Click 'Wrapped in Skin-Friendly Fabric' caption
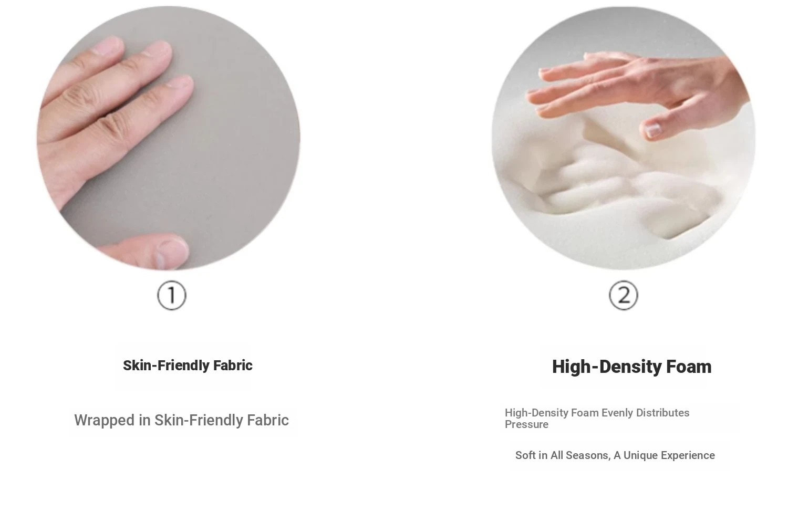 pyautogui.click(x=181, y=420)
